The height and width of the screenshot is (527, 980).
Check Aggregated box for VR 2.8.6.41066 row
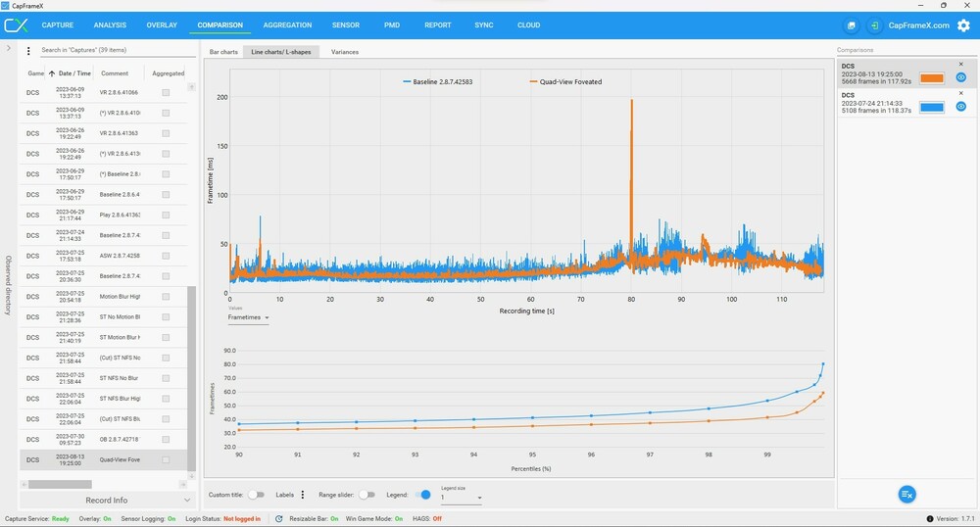(166, 92)
